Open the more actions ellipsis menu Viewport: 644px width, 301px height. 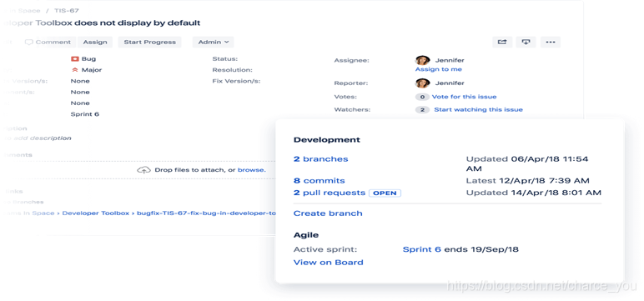[551, 42]
